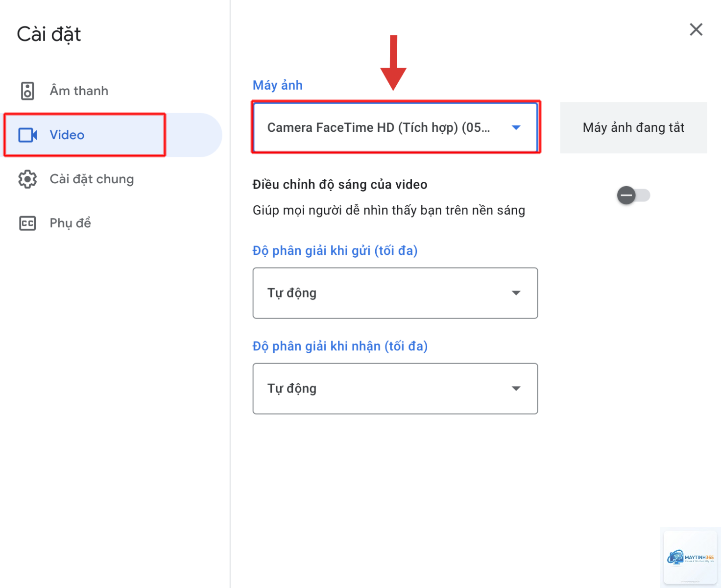721x588 pixels.
Task: Click the Điều chỉnh độ sáng của video text
Action: [340, 185]
